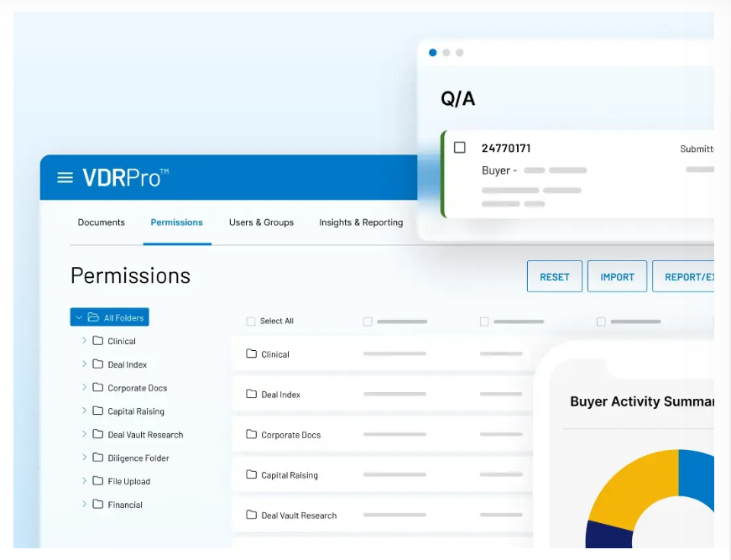Click the Deal Index row name in table

[280, 395]
